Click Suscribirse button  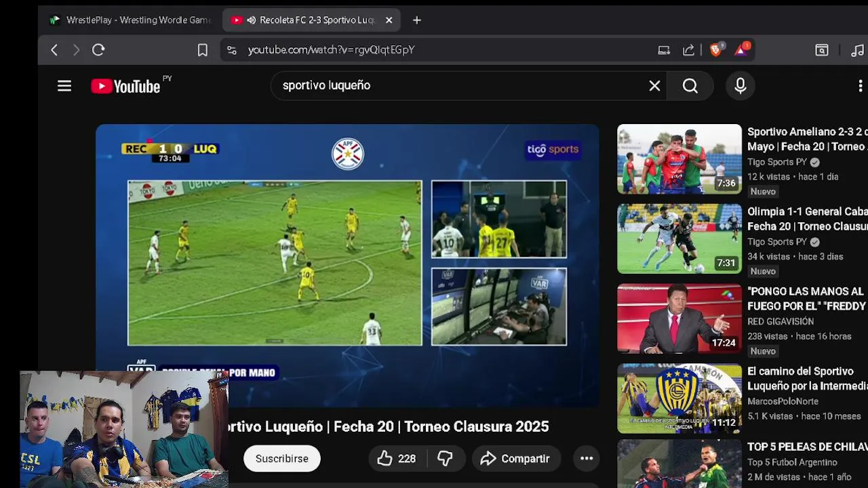pyautogui.click(x=282, y=459)
